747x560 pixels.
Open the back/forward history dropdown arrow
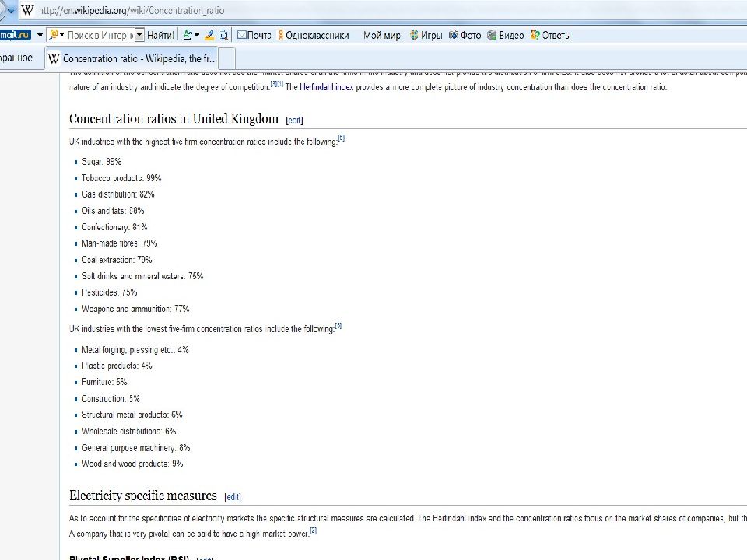10,10
